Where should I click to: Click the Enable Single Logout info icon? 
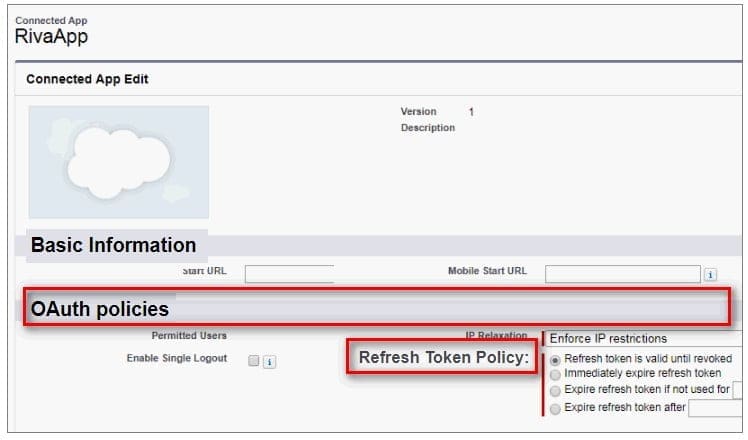coord(270,360)
